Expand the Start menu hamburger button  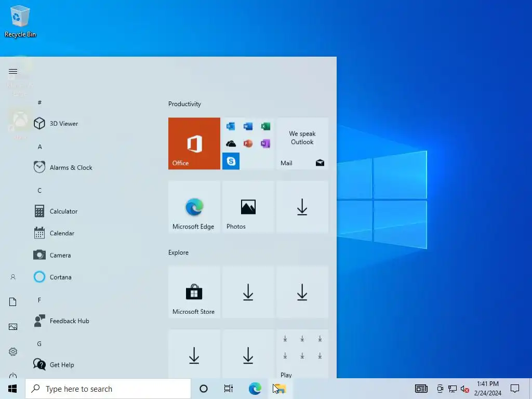tap(13, 71)
